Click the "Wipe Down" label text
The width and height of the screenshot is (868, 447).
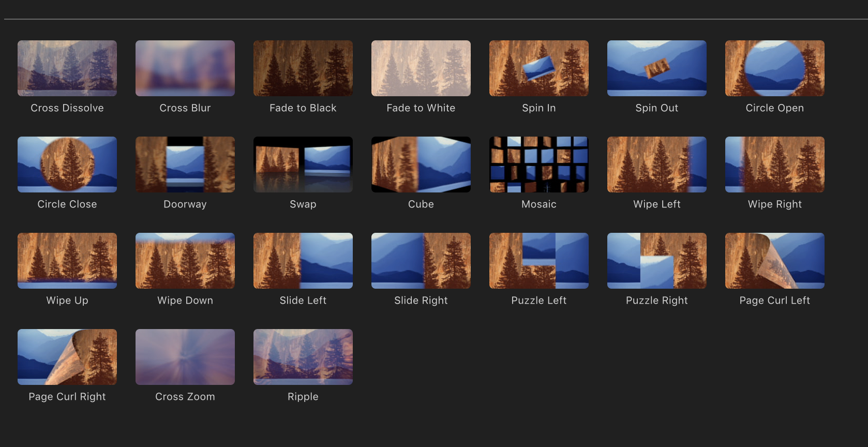(185, 301)
